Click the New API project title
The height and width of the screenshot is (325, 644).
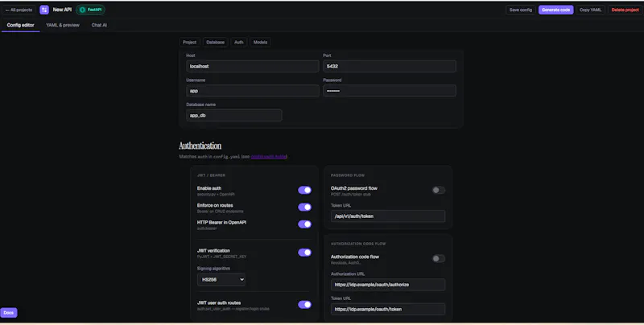point(62,10)
